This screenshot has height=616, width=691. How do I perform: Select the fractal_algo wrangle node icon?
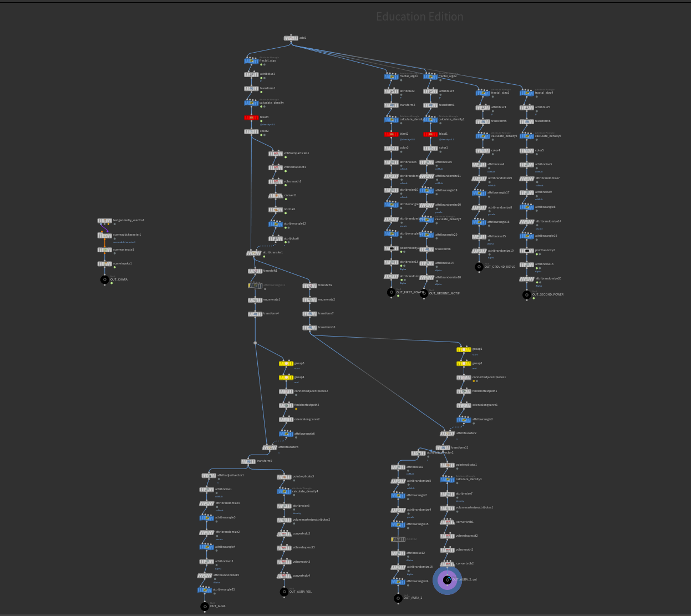tap(251, 61)
